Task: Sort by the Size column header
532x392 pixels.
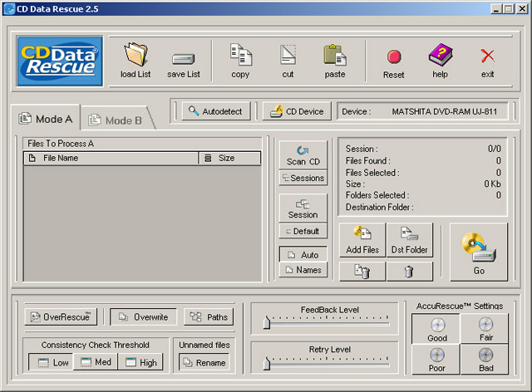Action: click(x=230, y=158)
